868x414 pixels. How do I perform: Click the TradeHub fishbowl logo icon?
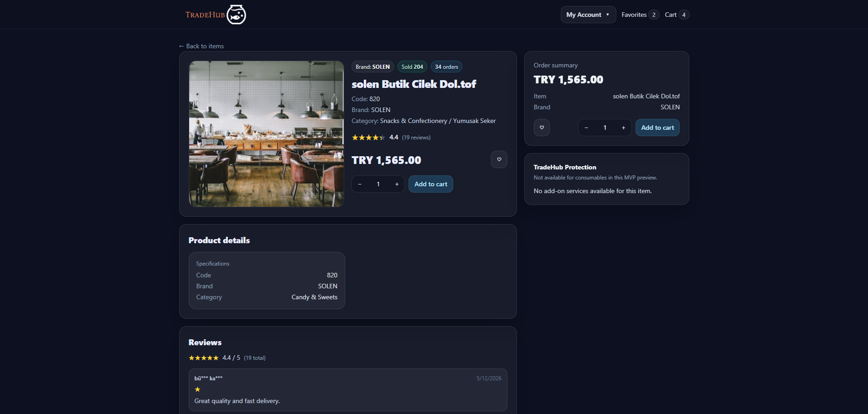pyautogui.click(x=236, y=15)
